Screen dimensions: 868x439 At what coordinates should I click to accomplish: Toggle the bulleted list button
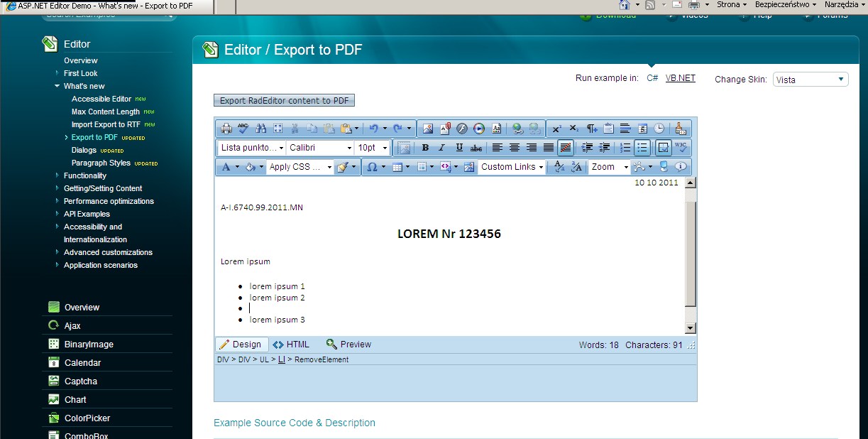tap(643, 148)
